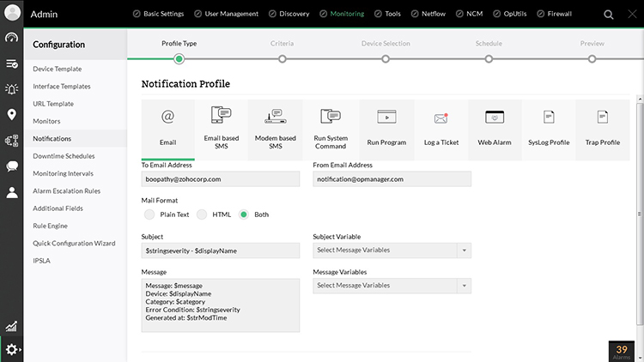This screenshot has width=644, height=362.
Task: Open the dashboard gauge icon in sidebar
Action: click(x=12, y=38)
